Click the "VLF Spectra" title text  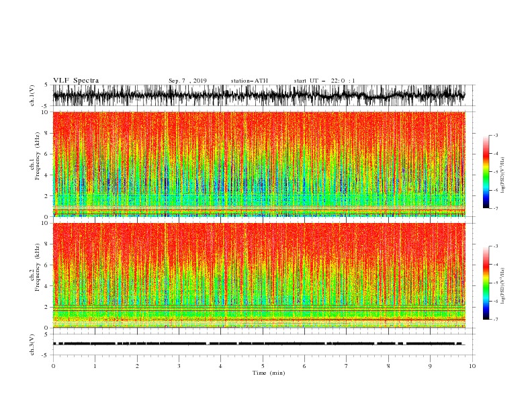coord(76,81)
